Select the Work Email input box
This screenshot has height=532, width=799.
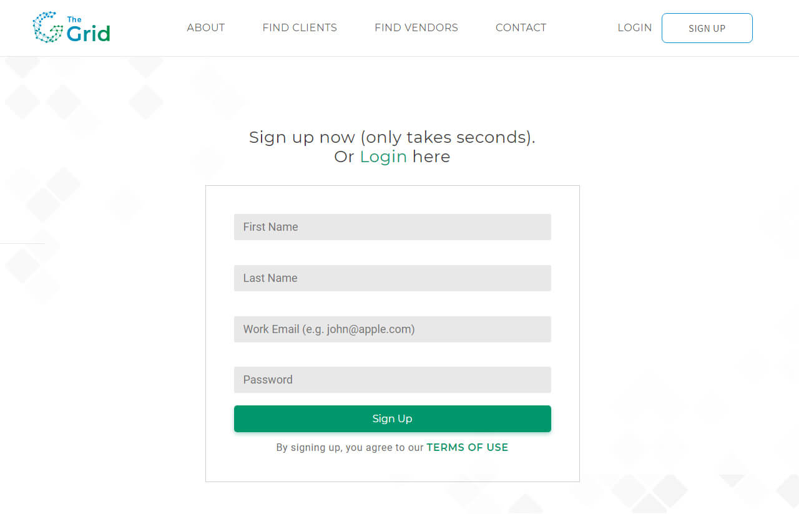pos(392,329)
